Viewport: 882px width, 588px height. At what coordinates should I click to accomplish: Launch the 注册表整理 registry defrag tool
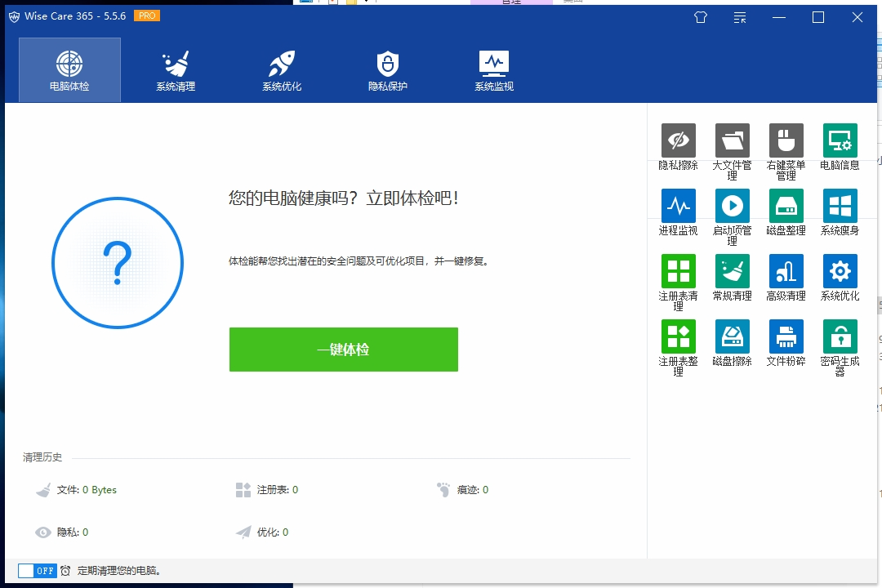[679, 336]
